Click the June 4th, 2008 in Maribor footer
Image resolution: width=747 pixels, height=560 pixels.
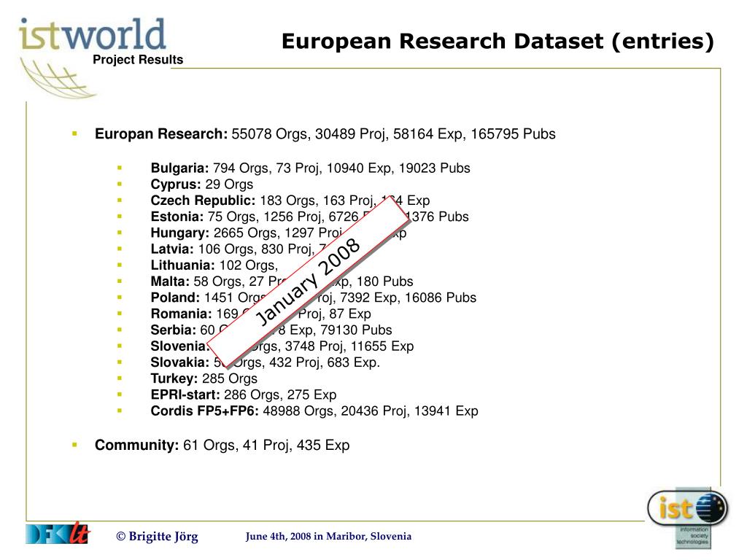point(329,536)
